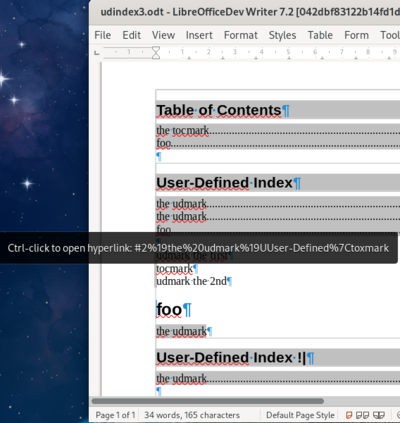Select single-page view in status bar
The width and height of the screenshot is (400, 423).
coord(349,415)
